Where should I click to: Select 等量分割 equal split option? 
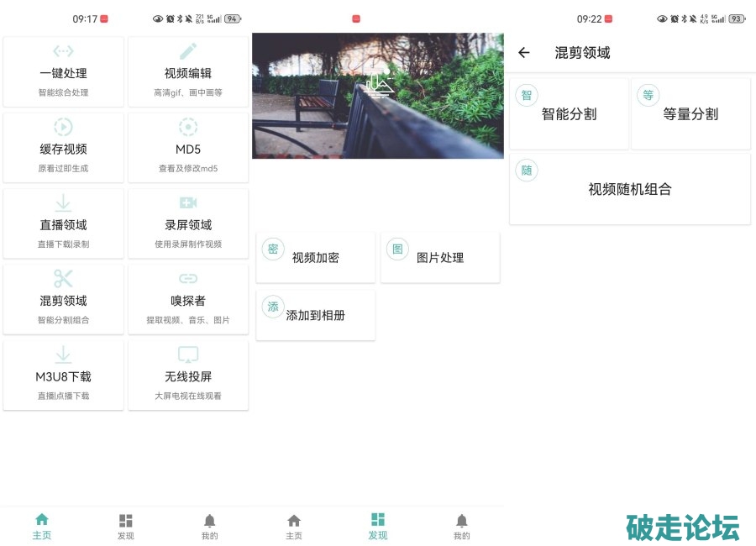click(x=690, y=114)
